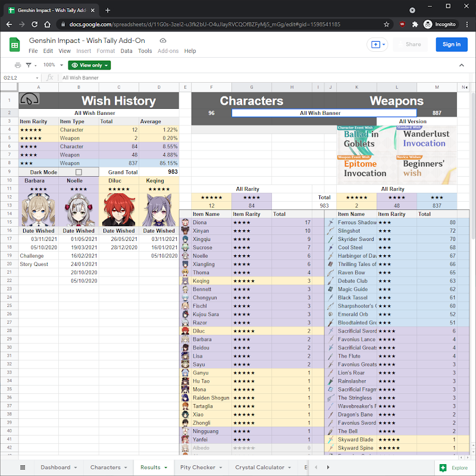Select the All Version cell
Screen dimensions: 476x476
pos(416,121)
